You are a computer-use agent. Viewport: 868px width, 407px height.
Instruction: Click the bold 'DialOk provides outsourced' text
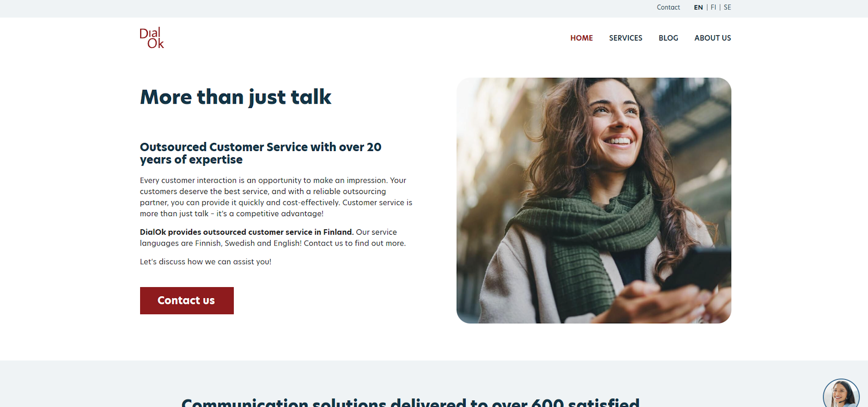pyautogui.click(x=246, y=232)
